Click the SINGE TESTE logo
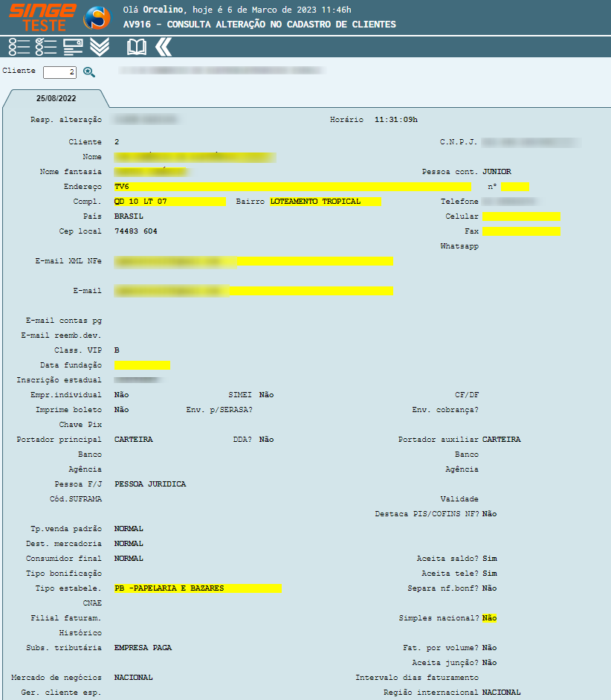The width and height of the screenshot is (611, 700). (42, 16)
